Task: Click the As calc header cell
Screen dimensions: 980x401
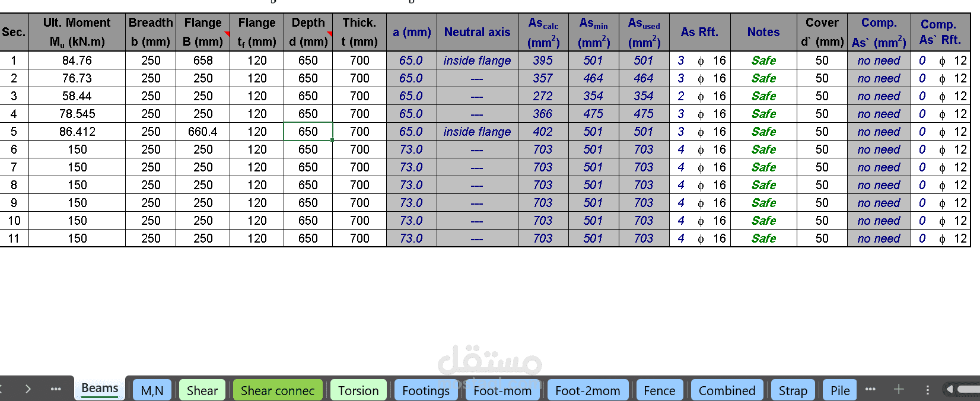Action: (x=543, y=32)
